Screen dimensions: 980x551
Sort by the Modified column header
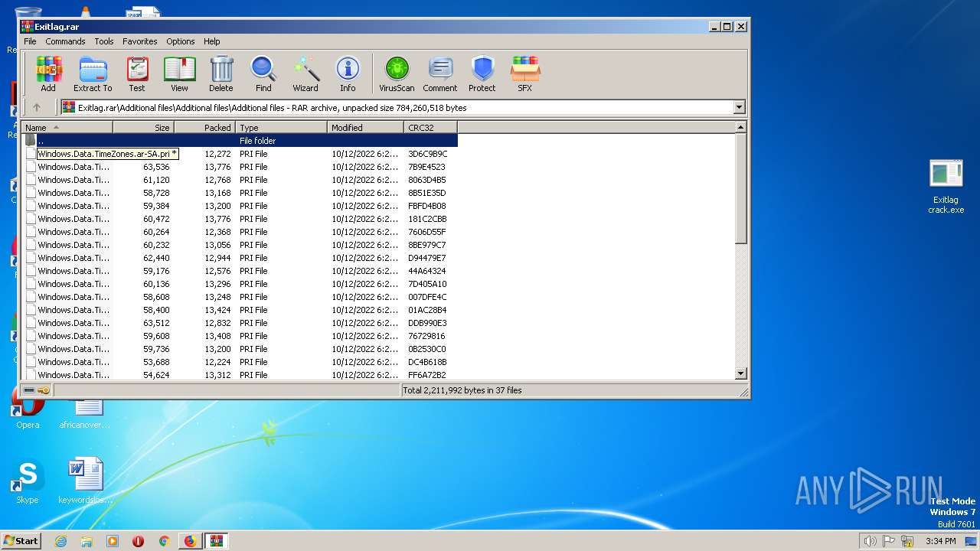click(365, 128)
